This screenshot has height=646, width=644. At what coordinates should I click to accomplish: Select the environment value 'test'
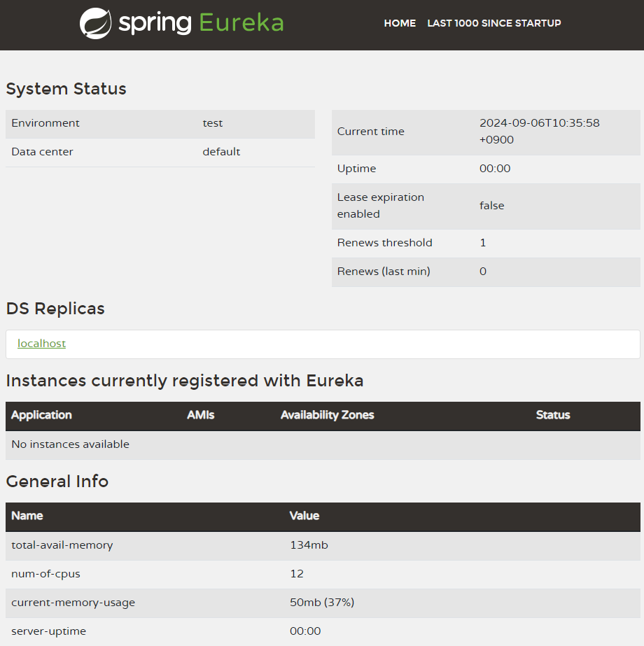tap(213, 123)
